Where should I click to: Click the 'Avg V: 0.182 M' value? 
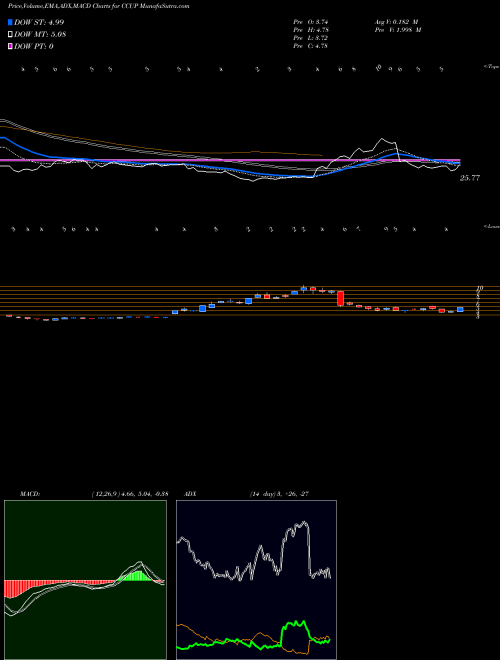point(396,22)
